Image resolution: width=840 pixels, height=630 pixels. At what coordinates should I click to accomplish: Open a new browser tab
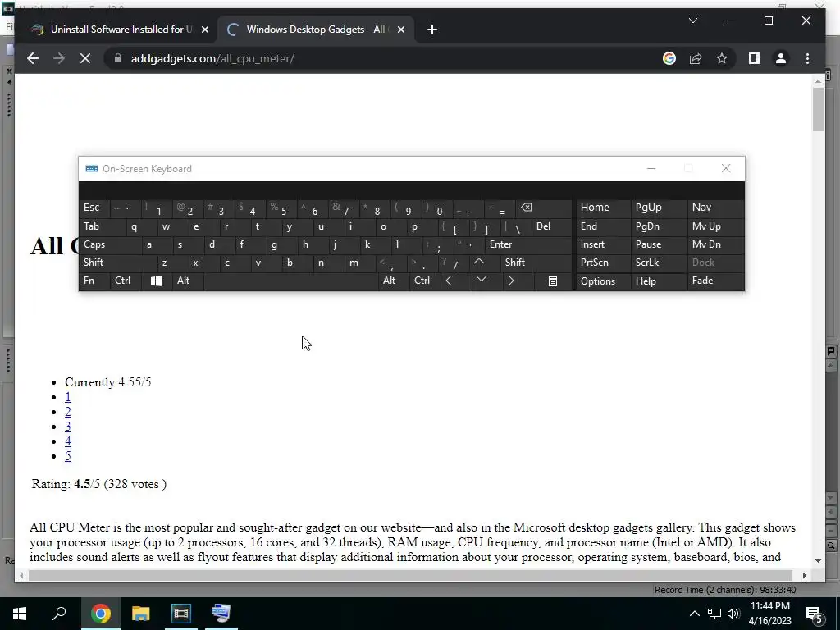432,30
